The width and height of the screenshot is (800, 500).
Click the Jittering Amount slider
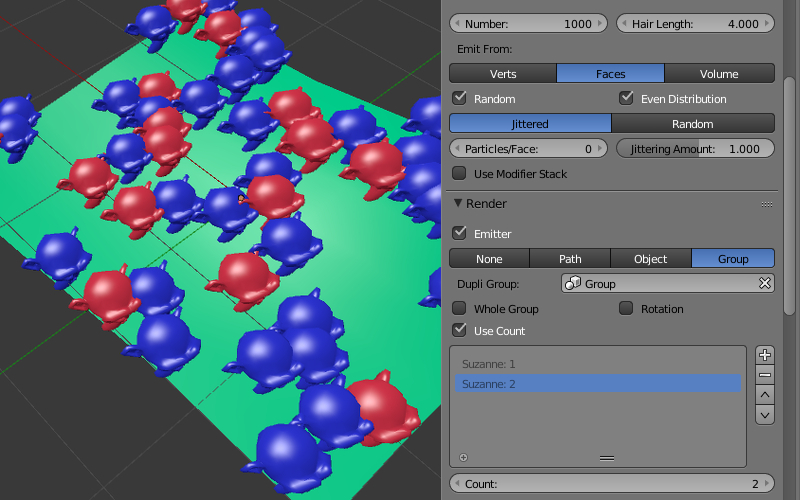695,148
